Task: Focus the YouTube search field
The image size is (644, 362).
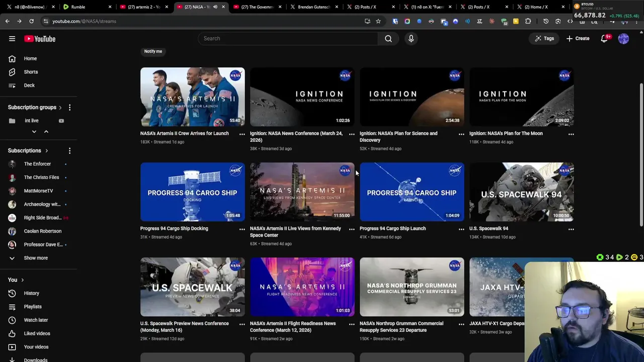Action: point(288,38)
